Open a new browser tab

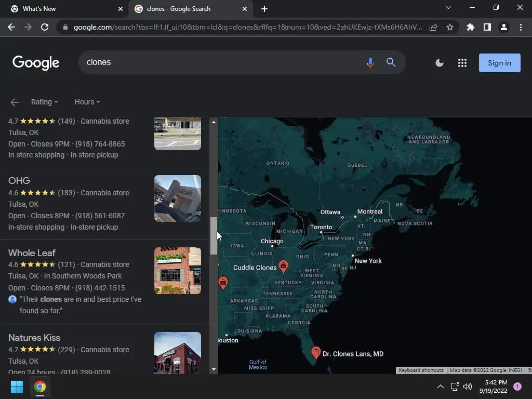(264, 9)
